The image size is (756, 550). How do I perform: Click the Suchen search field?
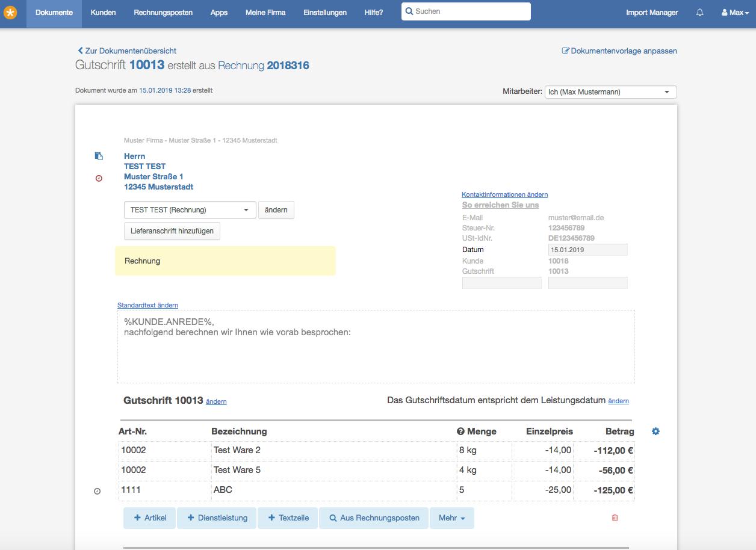click(x=466, y=11)
